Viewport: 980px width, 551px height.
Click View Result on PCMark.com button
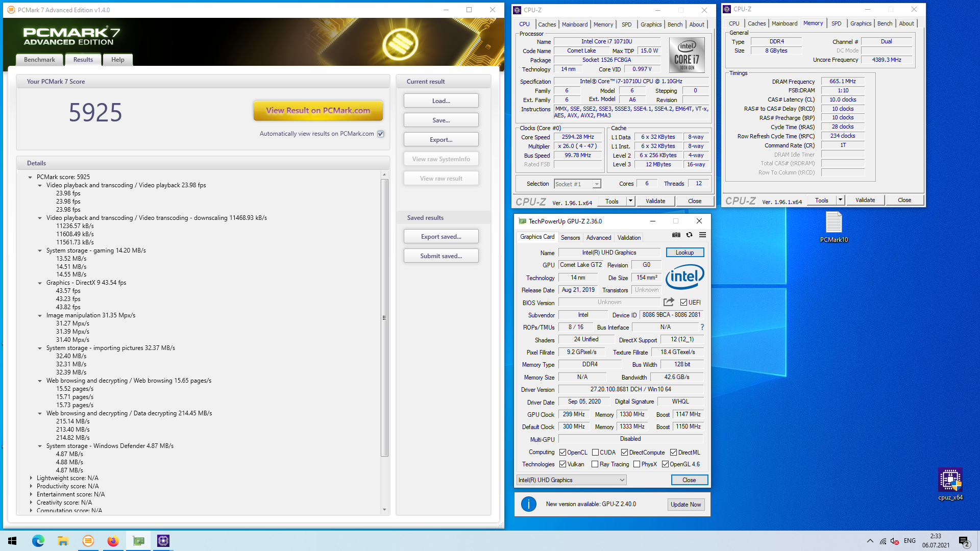(x=318, y=110)
